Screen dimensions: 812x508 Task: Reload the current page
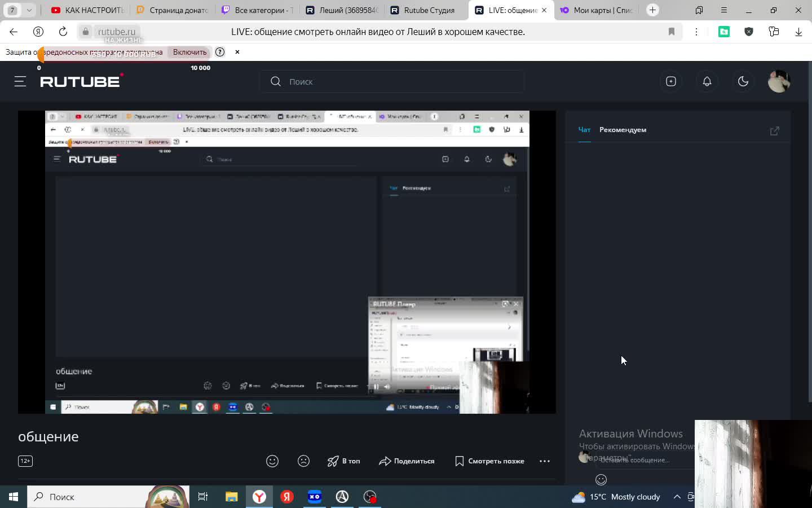(63, 32)
